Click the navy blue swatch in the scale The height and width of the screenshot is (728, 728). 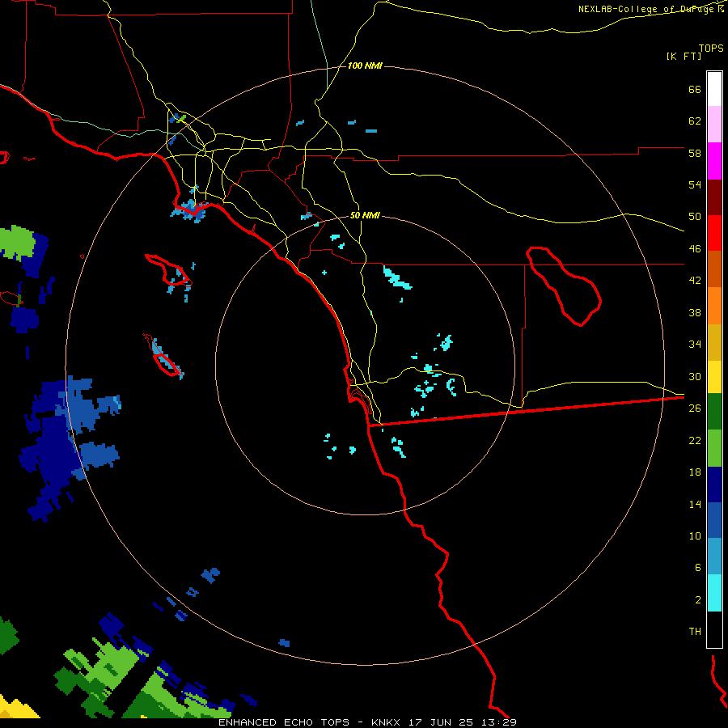tap(714, 485)
